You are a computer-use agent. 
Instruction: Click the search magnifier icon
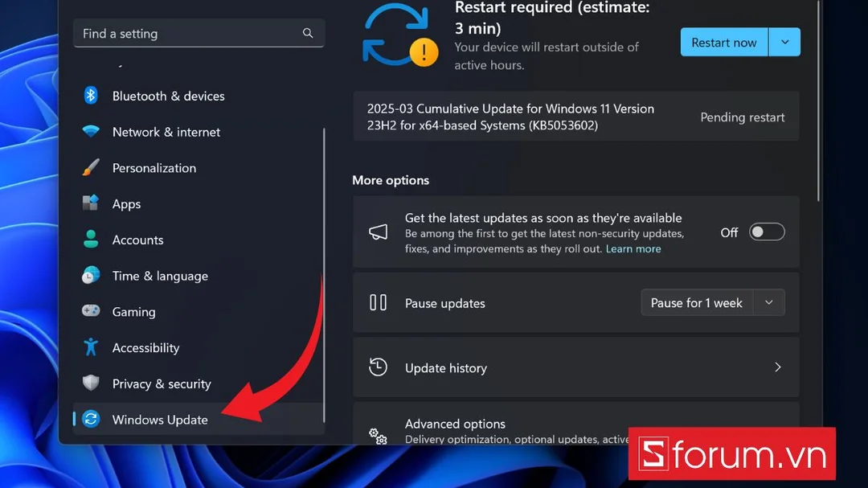[308, 33]
